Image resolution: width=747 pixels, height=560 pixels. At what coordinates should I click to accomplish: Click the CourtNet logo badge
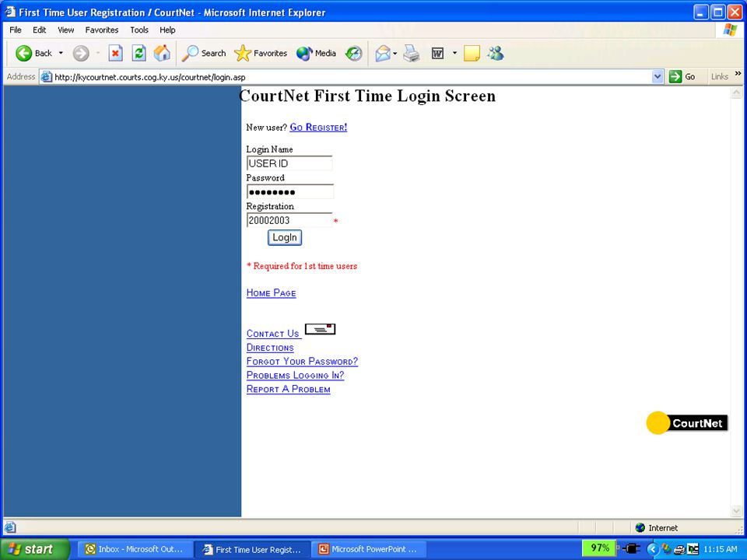[686, 423]
